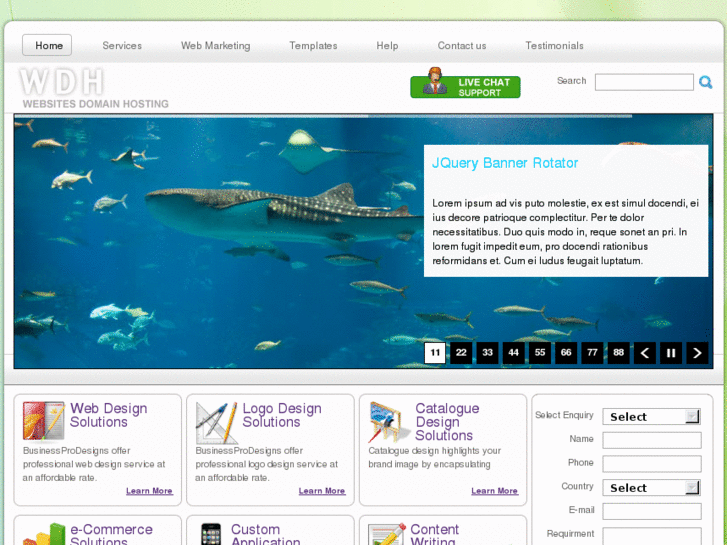The image size is (727, 545).
Task: Click the Content Writing notepad icon
Action: click(x=387, y=534)
